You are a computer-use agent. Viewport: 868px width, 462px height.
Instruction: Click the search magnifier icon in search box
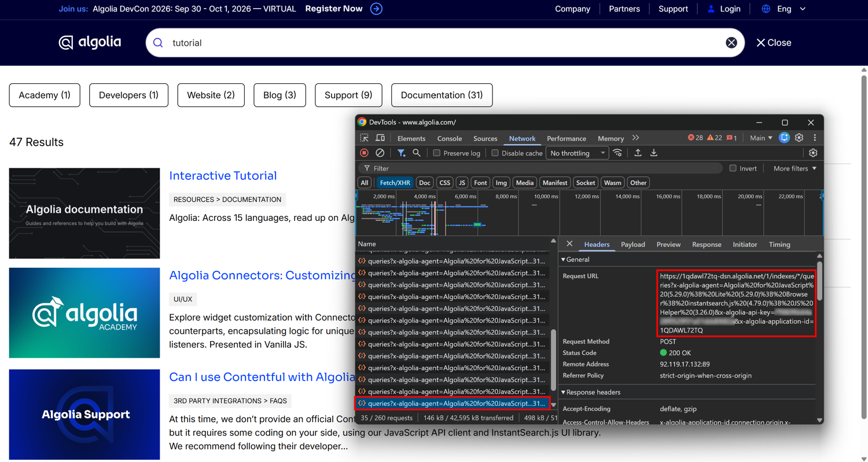click(158, 43)
